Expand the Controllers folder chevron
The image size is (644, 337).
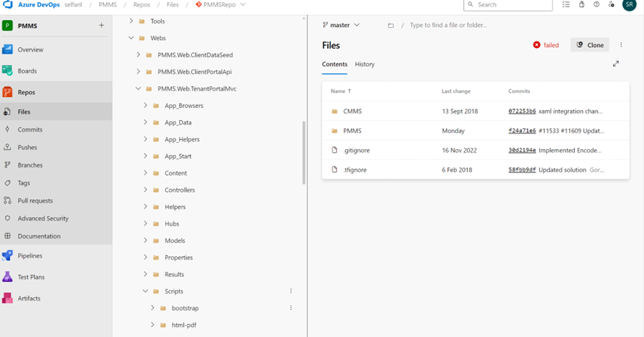[x=145, y=190]
